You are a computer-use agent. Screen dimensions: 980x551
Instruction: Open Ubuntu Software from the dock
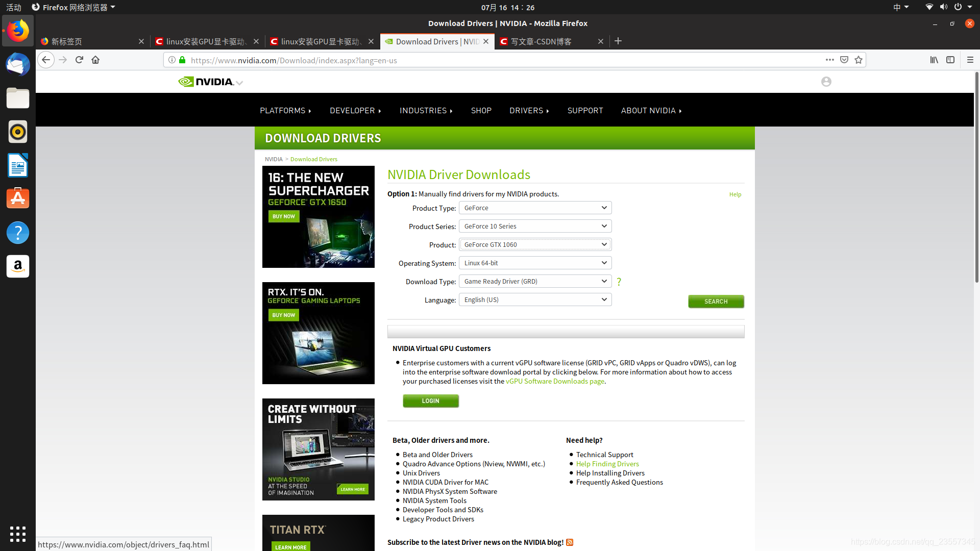click(17, 198)
